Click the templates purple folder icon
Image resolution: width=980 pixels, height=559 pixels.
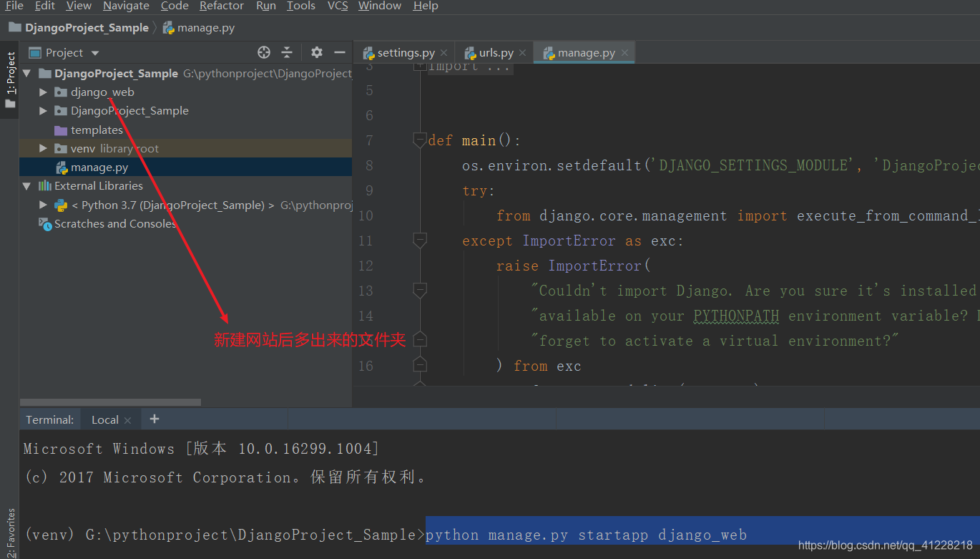point(61,130)
